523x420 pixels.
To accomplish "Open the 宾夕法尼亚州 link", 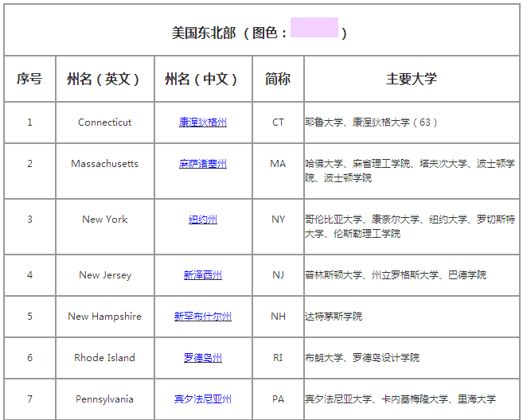I will pyautogui.click(x=202, y=399).
